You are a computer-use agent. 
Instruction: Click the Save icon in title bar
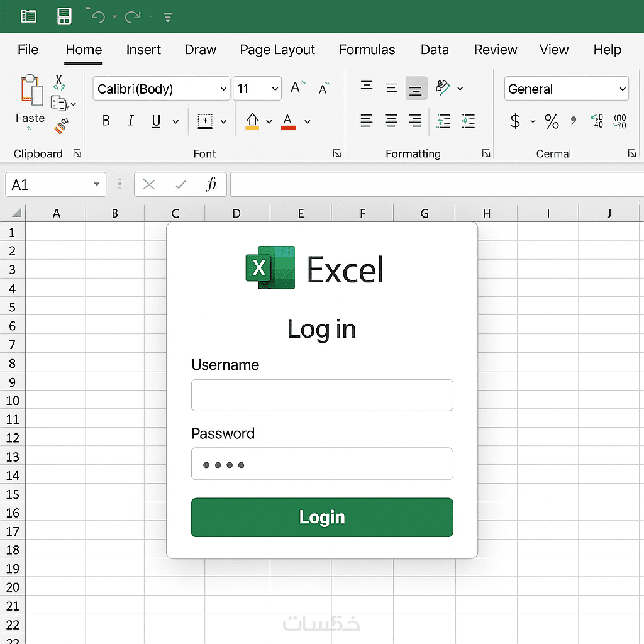[x=64, y=16]
